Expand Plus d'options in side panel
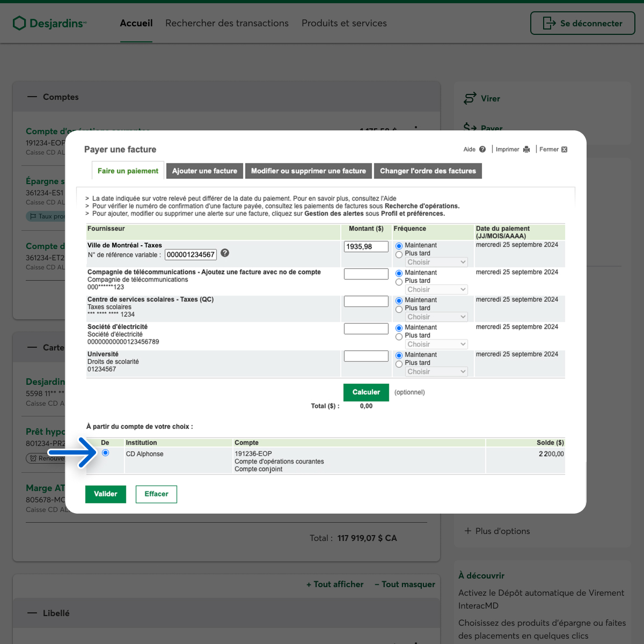This screenshot has height=644, width=644. point(497,531)
